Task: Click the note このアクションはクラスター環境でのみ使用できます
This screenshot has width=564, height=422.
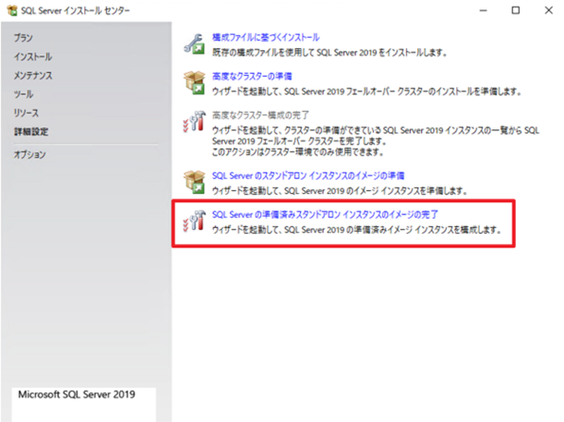Action: tap(298, 152)
